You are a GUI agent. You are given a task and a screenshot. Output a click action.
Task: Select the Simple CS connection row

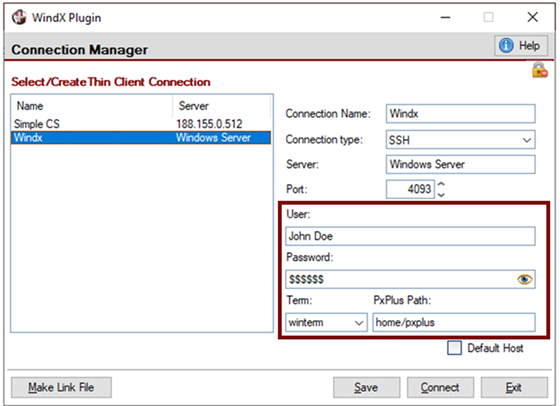point(141,124)
